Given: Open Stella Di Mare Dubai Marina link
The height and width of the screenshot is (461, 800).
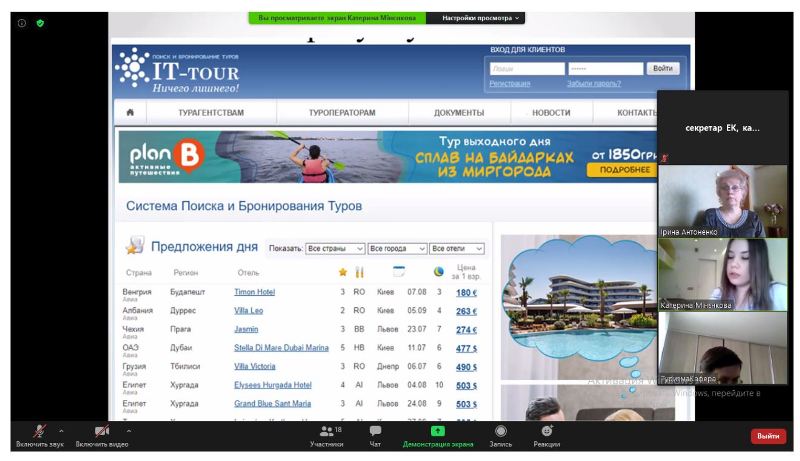Looking at the screenshot, I should pos(281,348).
